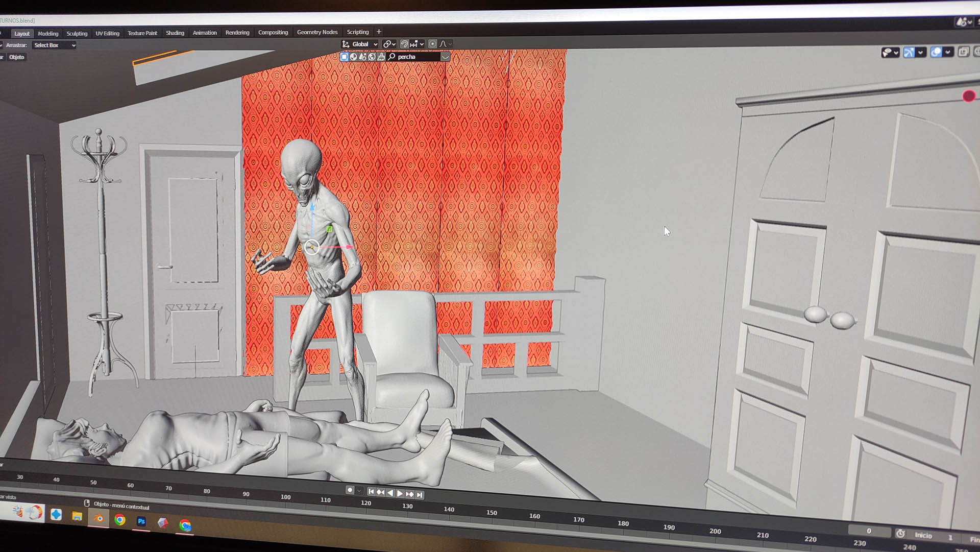
Task: Jump to next keyframe in timeline
Action: point(409,494)
